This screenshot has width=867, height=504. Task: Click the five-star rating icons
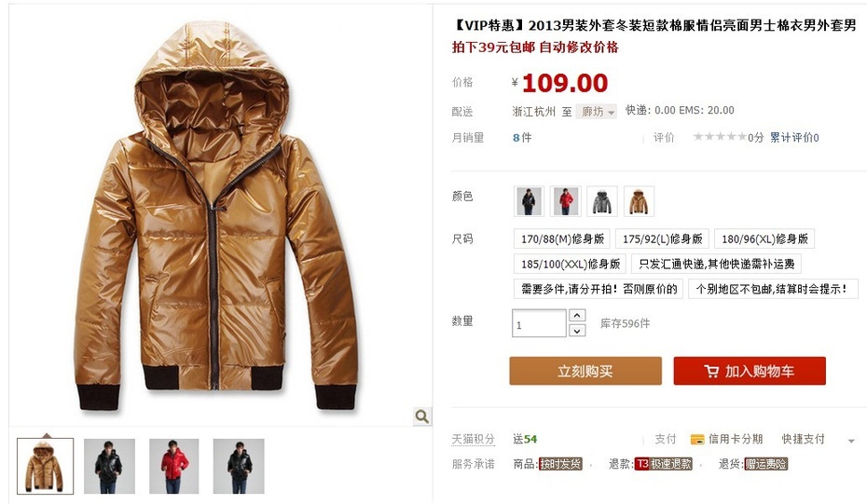pos(720,137)
